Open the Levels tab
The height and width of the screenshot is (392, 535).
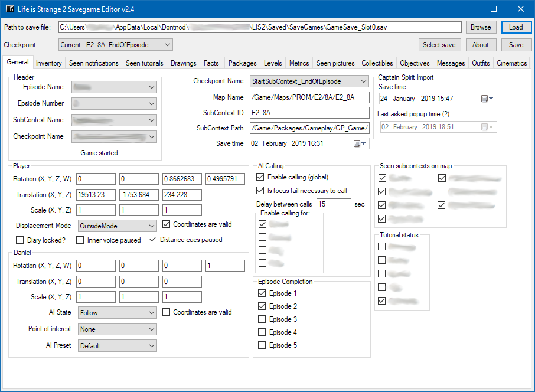tap(273, 63)
